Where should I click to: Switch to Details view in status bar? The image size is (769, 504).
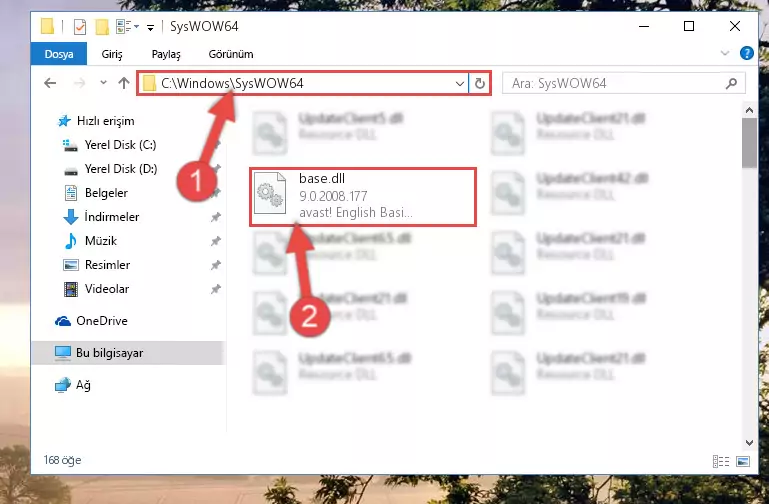pos(720,461)
